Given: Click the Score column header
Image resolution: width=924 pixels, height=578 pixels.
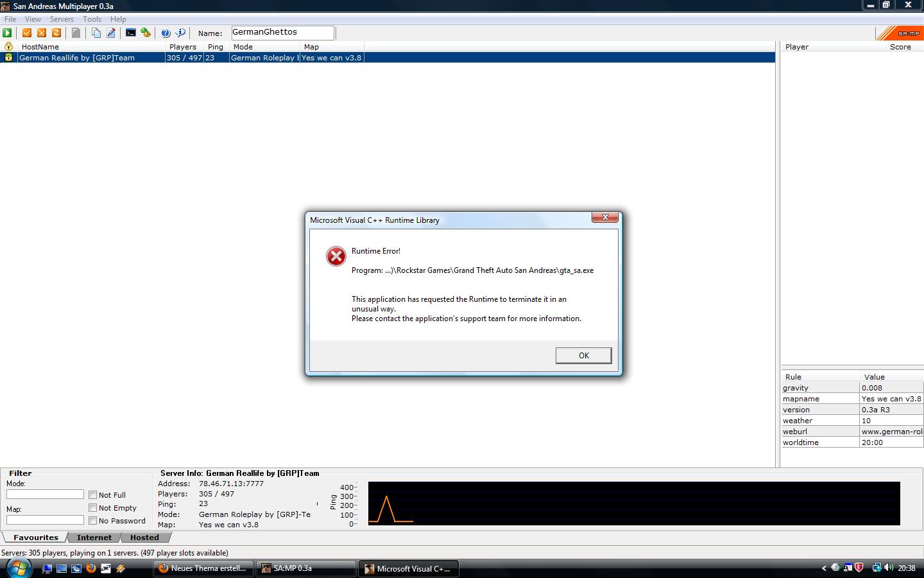Looking at the screenshot, I should pos(904,46).
